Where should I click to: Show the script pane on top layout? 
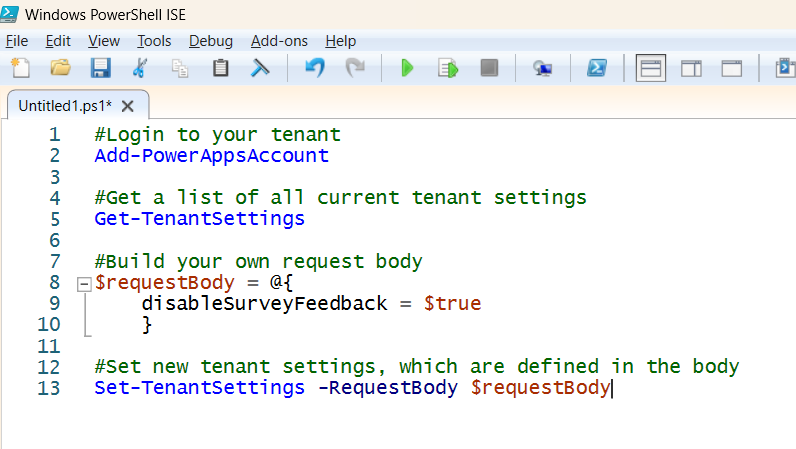click(651, 68)
